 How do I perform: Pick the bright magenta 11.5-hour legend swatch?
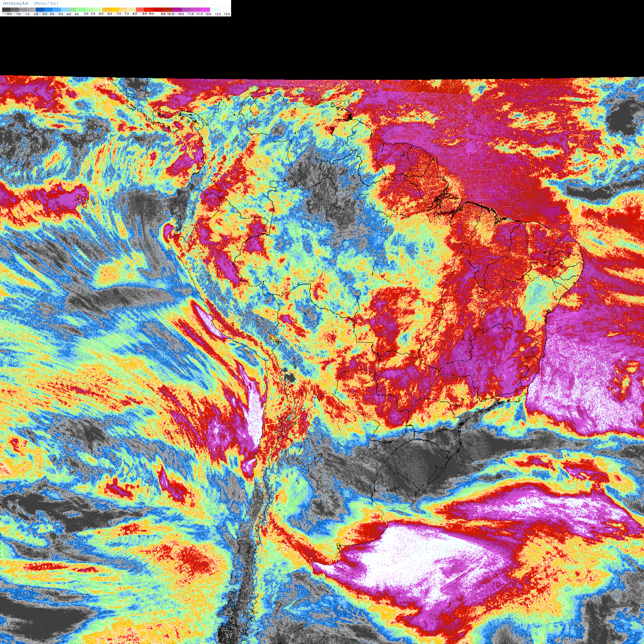[x=205, y=10]
